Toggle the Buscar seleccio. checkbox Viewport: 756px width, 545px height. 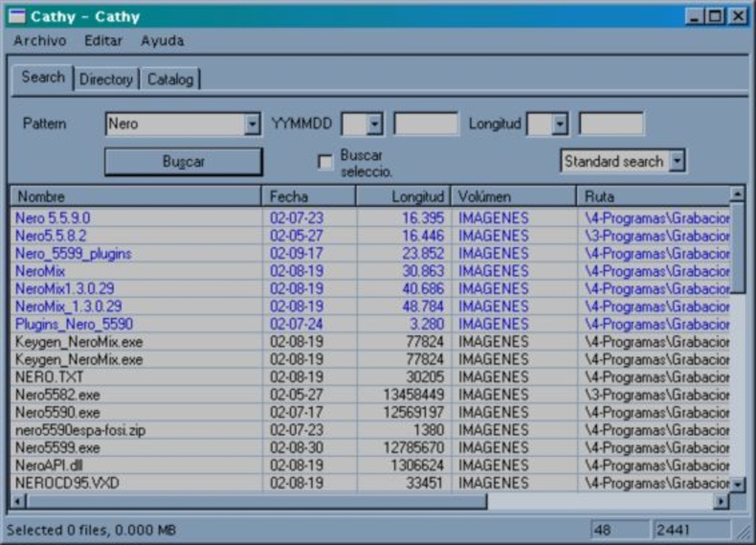tap(325, 162)
